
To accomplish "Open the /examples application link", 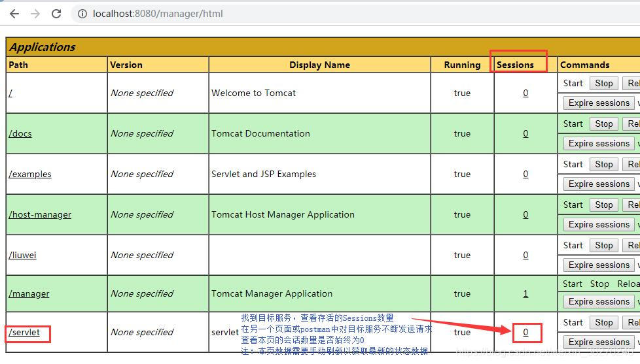I will point(30,174).
